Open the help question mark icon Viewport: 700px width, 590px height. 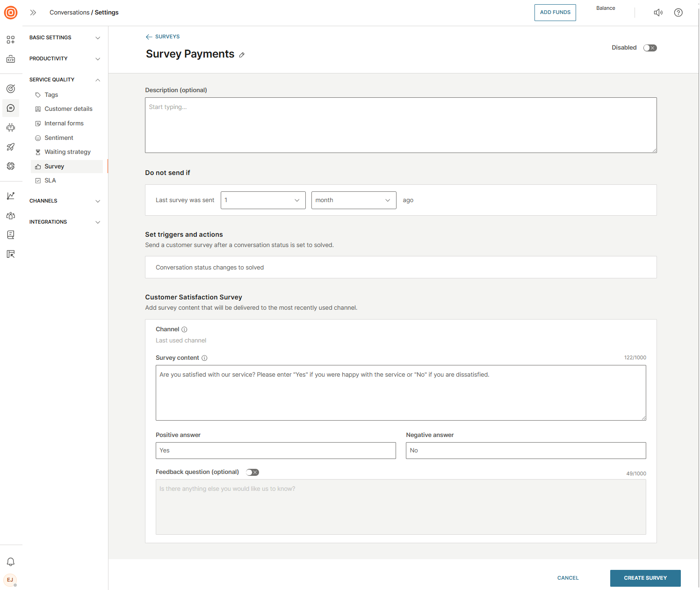pos(678,13)
